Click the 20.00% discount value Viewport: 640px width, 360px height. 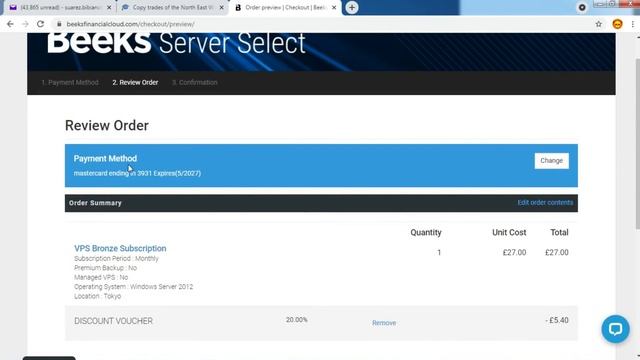(297, 320)
